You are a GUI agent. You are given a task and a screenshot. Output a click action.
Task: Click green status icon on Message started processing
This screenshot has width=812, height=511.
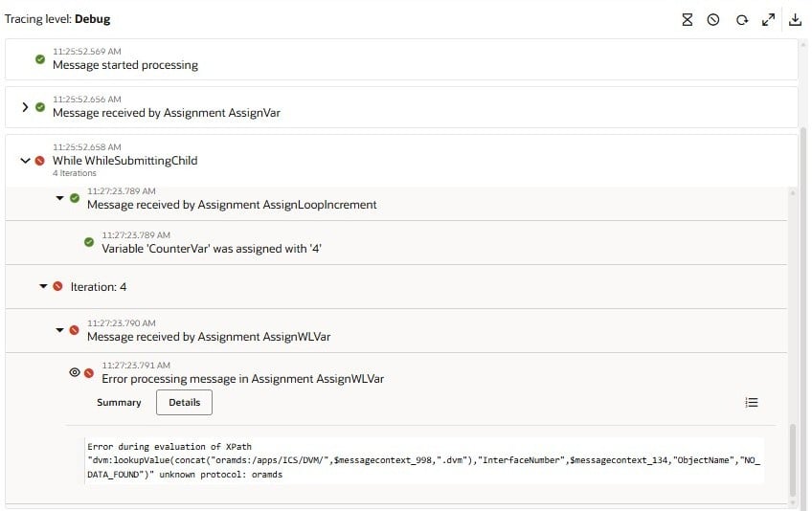click(x=40, y=59)
